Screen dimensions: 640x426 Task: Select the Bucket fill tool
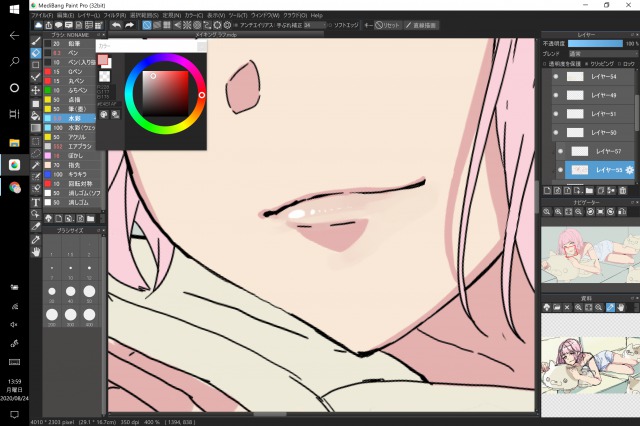tap(36, 115)
